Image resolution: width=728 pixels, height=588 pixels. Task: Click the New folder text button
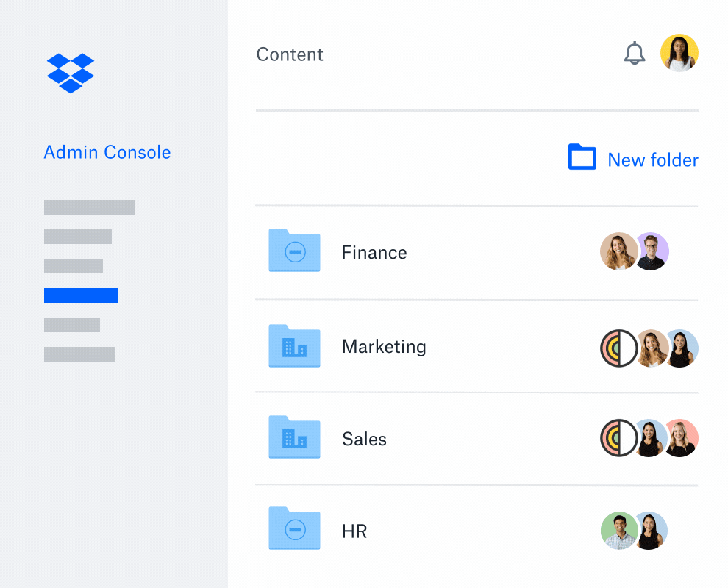point(652,160)
